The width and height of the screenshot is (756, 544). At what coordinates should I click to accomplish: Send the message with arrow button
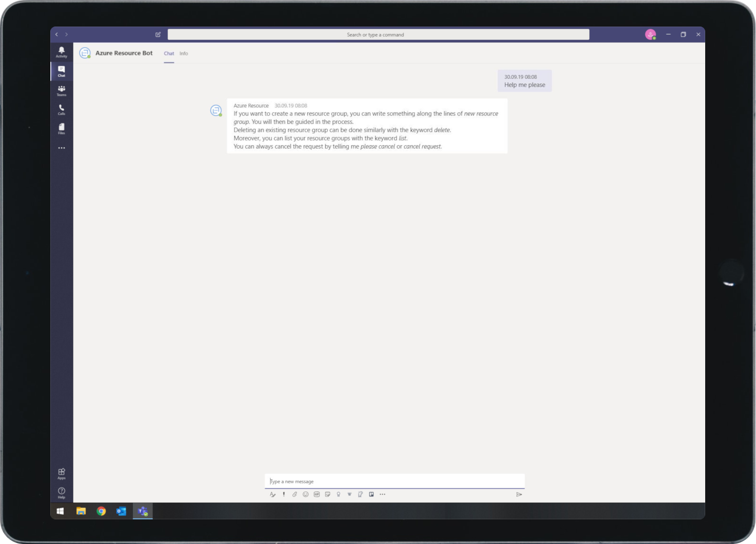pos(519,494)
